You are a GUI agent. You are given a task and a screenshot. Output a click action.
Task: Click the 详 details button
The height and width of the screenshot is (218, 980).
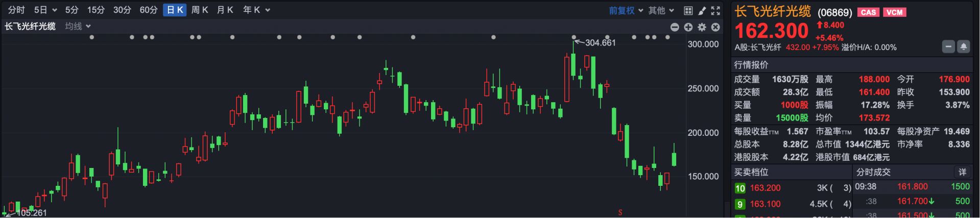(x=962, y=172)
